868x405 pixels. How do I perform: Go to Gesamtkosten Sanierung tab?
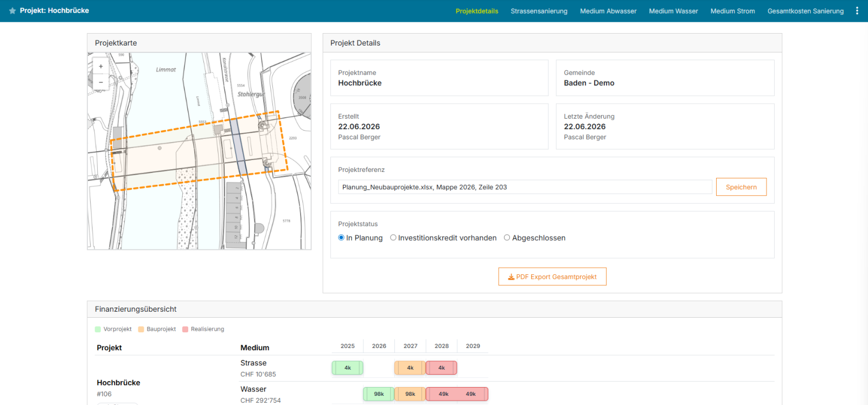point(806,11)
